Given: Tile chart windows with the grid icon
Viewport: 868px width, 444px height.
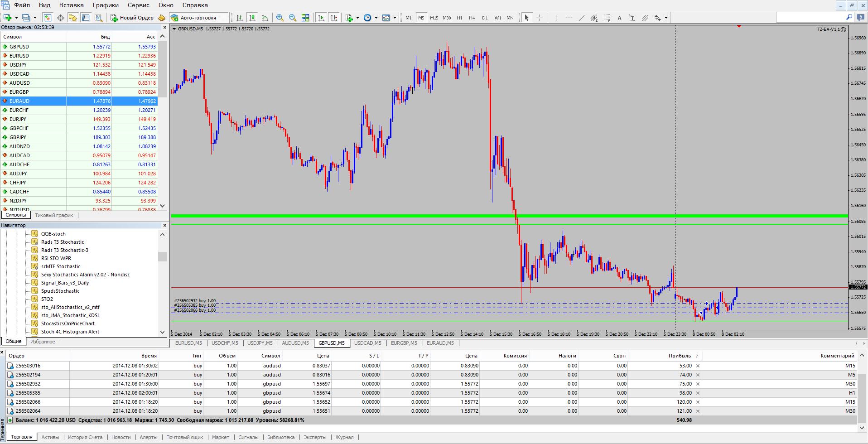Looking at the screenshot, I should (x=305, y=18).
